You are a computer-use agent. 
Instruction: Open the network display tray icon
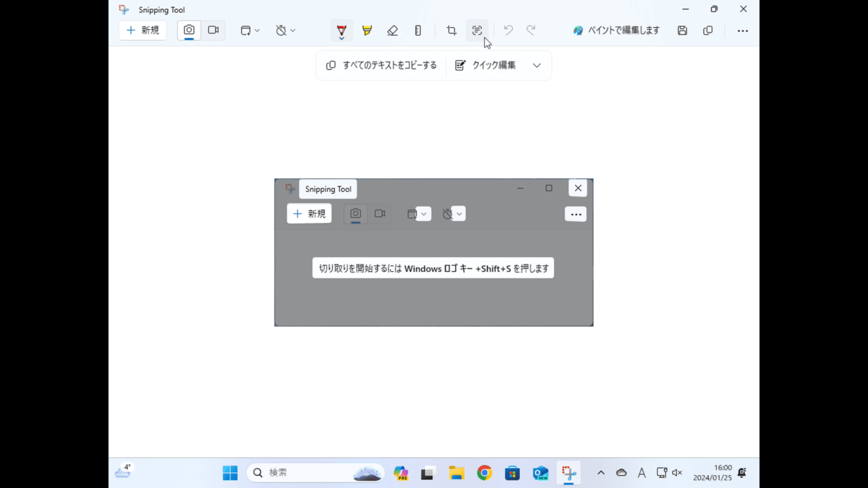662,473
